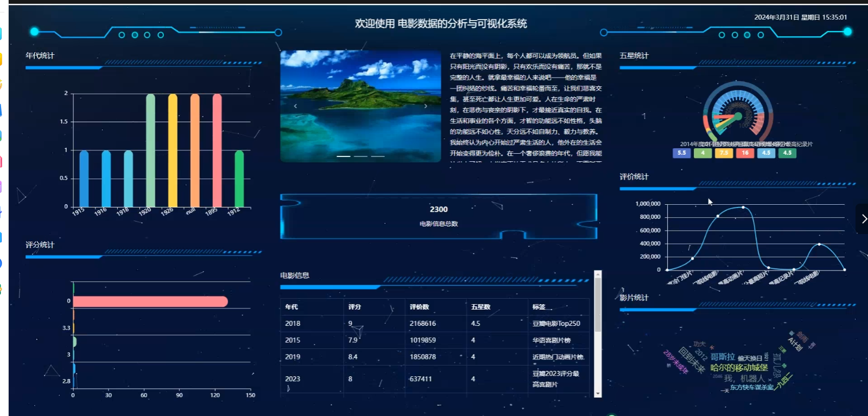Click the peak data point on 评价统计 line
This screenshot has height=416, width=868.
point(743,207)
